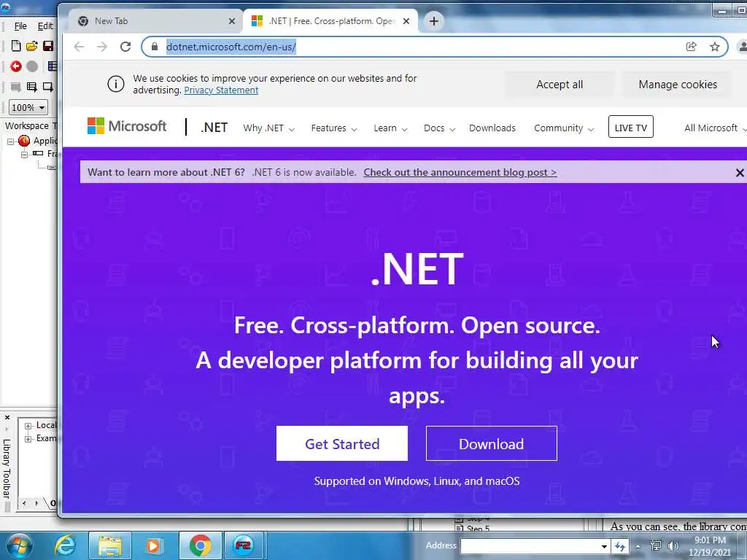The image size is (747, 560).
Task: Open a new browser tab with plus button
Action: pyautogui.click(x=433, y=21)
